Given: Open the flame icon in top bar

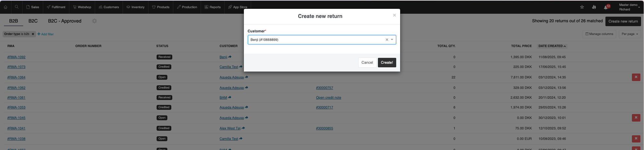Looking at the screenshot, I should click(594, 7).
